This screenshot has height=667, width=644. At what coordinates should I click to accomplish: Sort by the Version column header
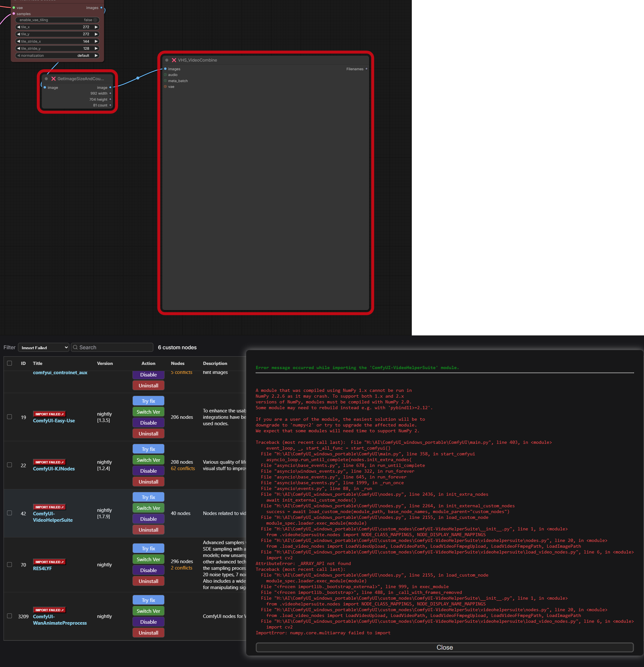pyautogui.click(x=105, y=363)
